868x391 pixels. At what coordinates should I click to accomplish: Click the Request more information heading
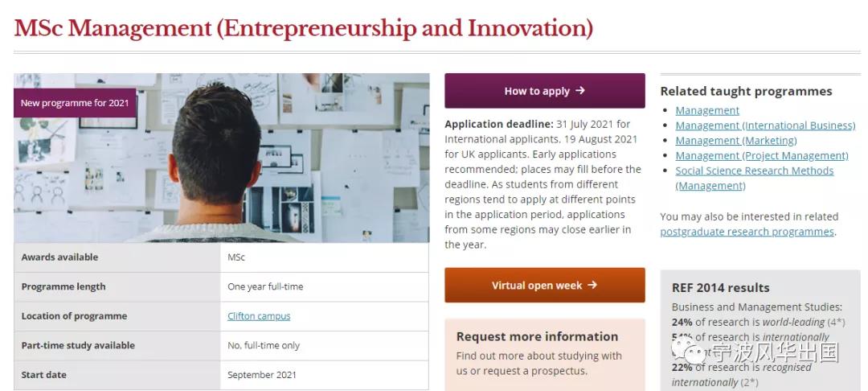(x=537, y=337)
